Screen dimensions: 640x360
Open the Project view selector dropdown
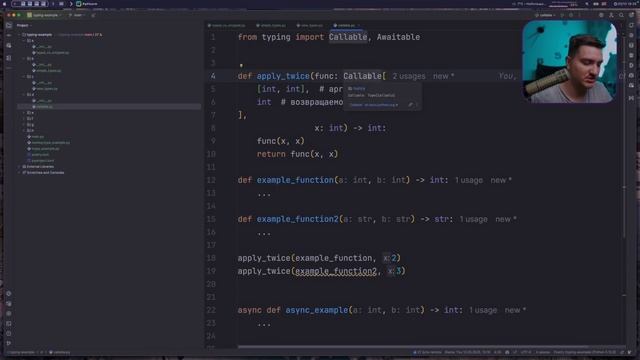point(24,25)
